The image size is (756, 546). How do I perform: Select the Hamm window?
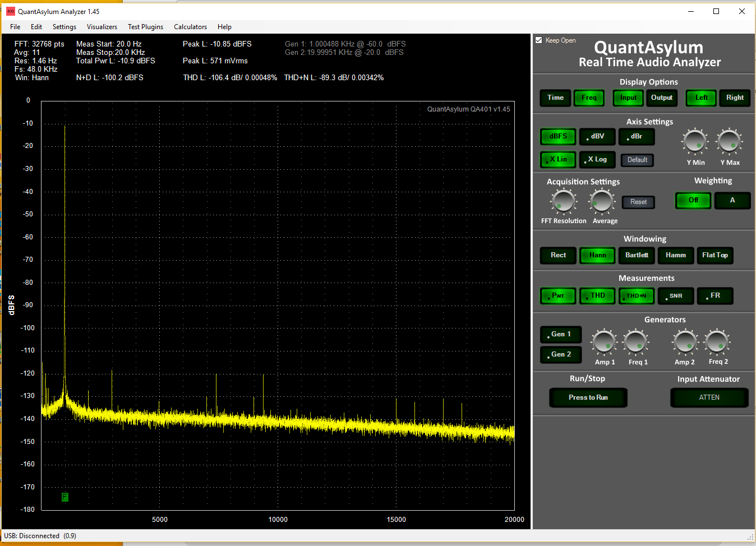click(676, 256)
